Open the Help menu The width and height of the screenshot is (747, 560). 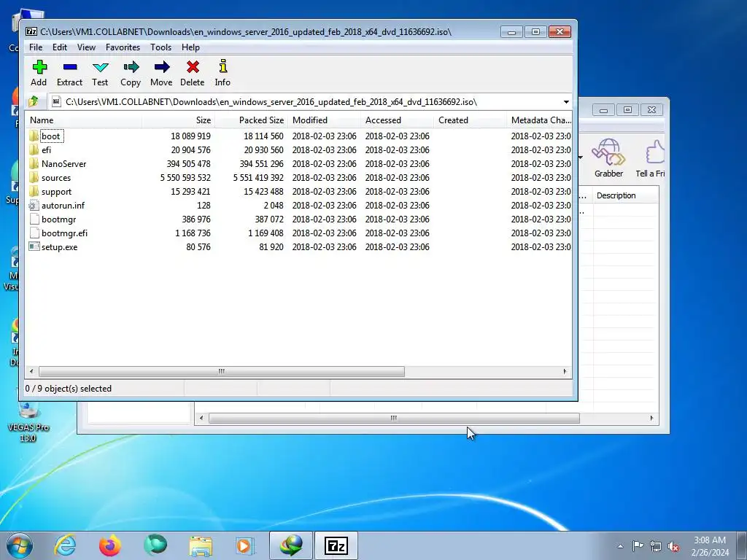click(190, 47)
